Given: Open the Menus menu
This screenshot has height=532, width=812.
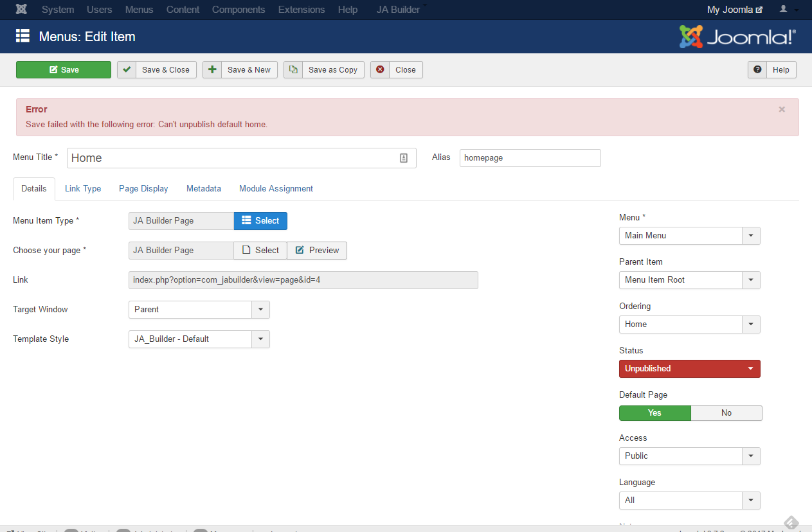Looking at the screenshot, I should (x=140, y=10).
